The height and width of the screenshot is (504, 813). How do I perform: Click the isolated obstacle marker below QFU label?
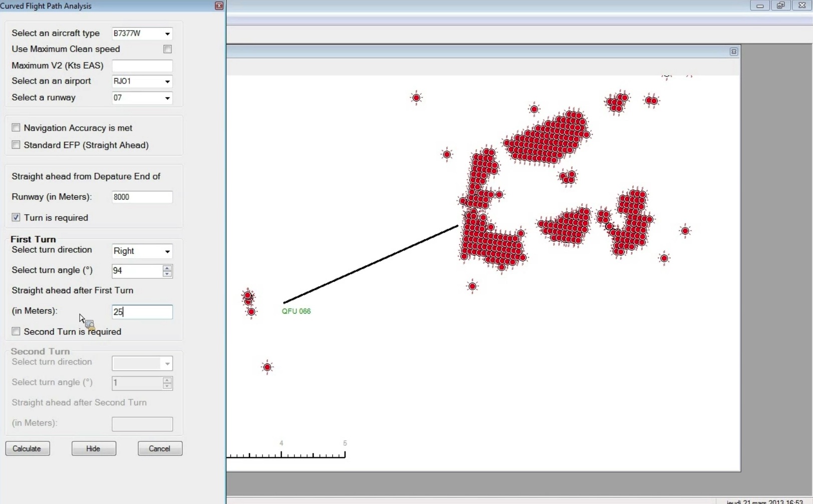[x=267, y=367]
